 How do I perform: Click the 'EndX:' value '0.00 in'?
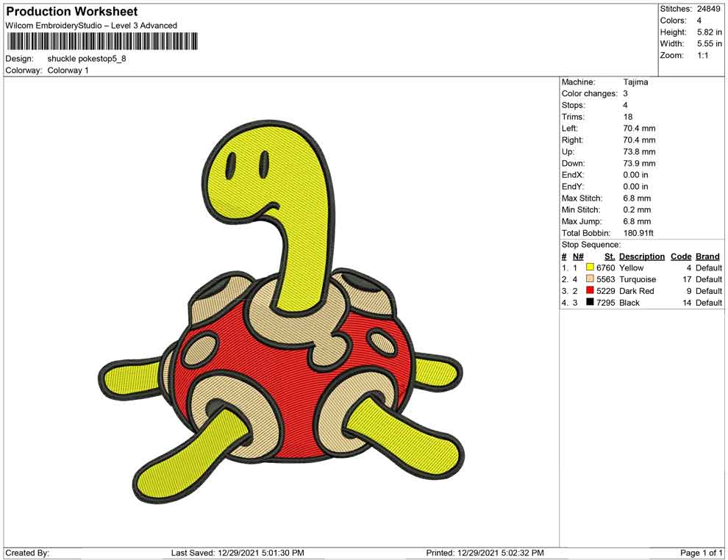[x=635, y=175]
